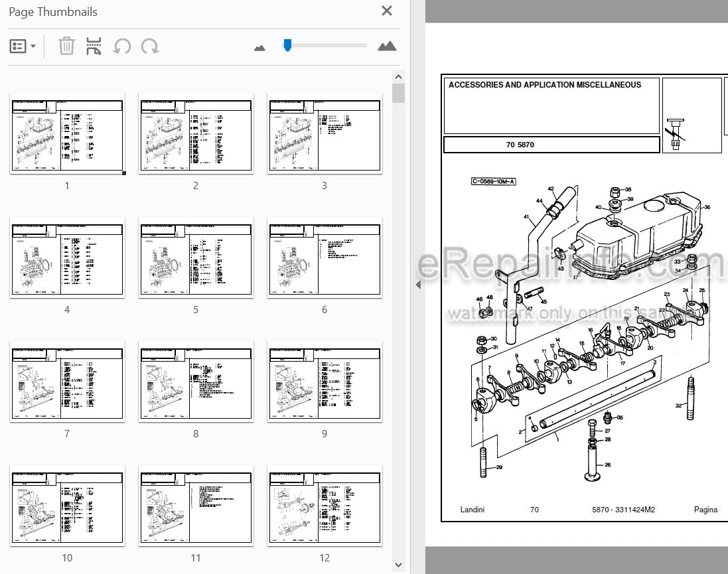Click the diagram code 'C-0569-10M-A'
This screenshot has width=728, height=574.
tap(494, 182)
